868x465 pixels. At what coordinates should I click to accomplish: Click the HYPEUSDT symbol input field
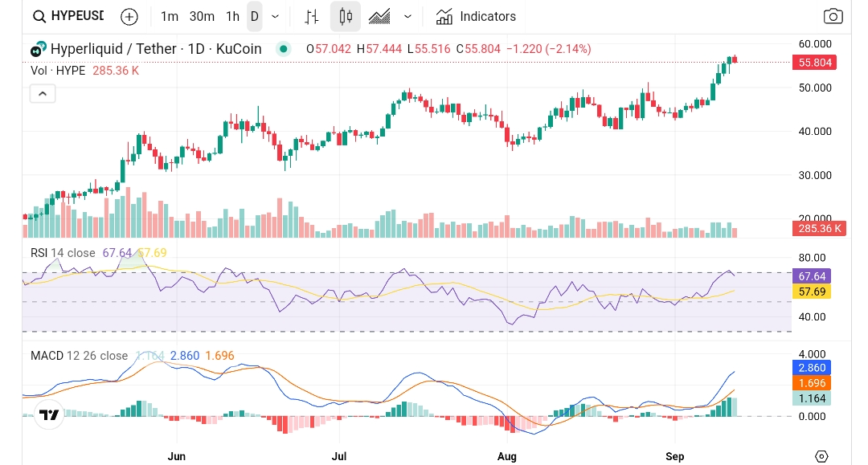tap(76, 16)
